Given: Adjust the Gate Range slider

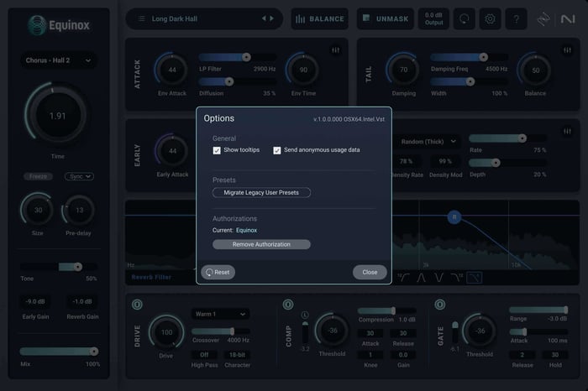Looking at the screenshot, I should pyautogui.click(x=538, y=310).
